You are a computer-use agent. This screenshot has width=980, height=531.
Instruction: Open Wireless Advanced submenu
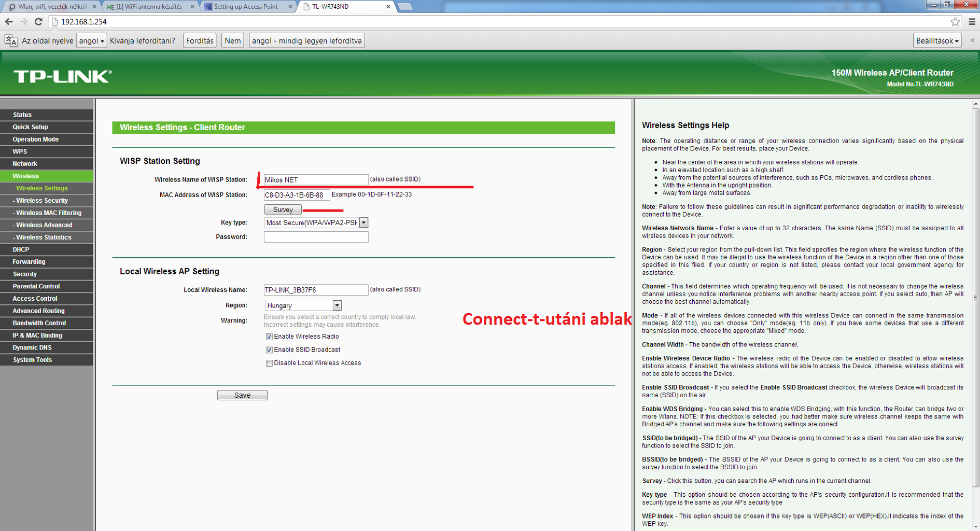tap(47, 225)
